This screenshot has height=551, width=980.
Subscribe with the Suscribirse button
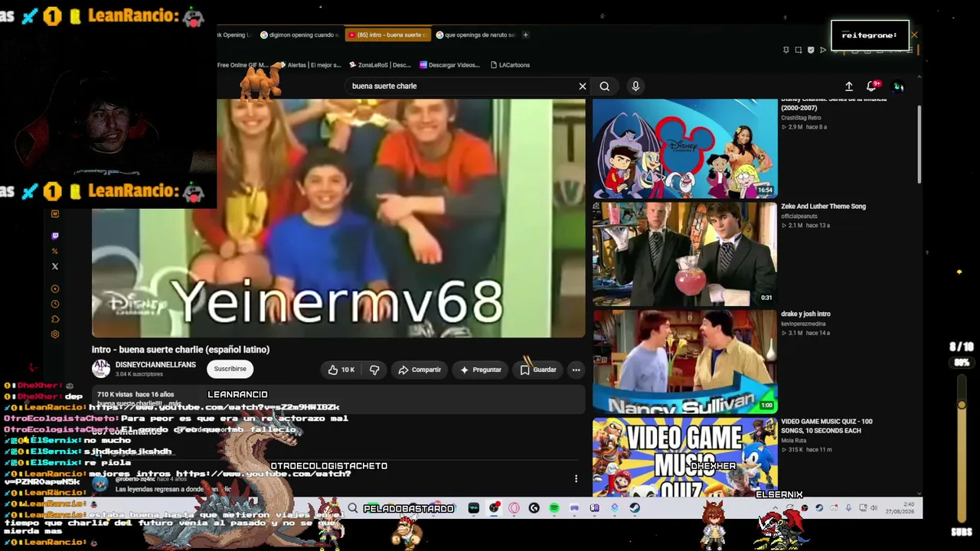click(x=230, y=369)
